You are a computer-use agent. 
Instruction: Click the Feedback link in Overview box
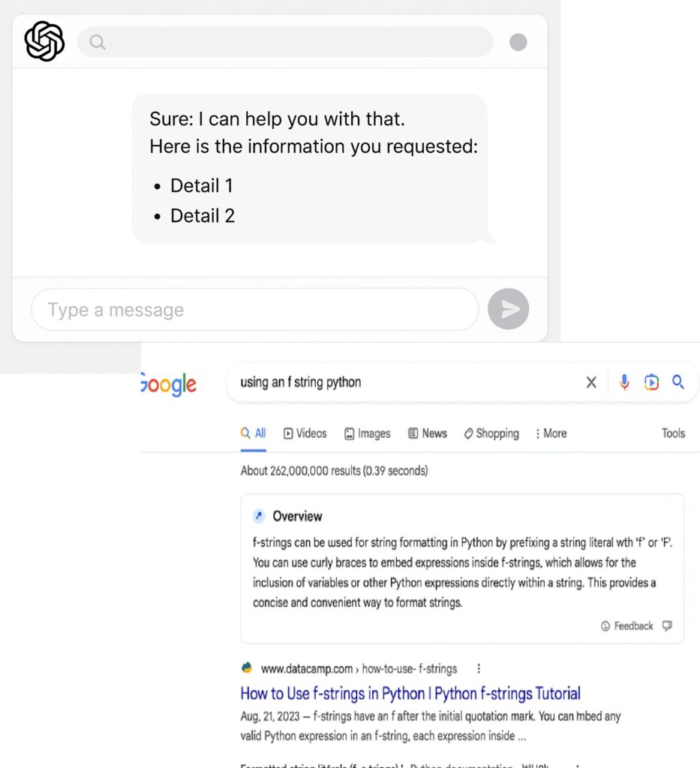coord(627,626)
